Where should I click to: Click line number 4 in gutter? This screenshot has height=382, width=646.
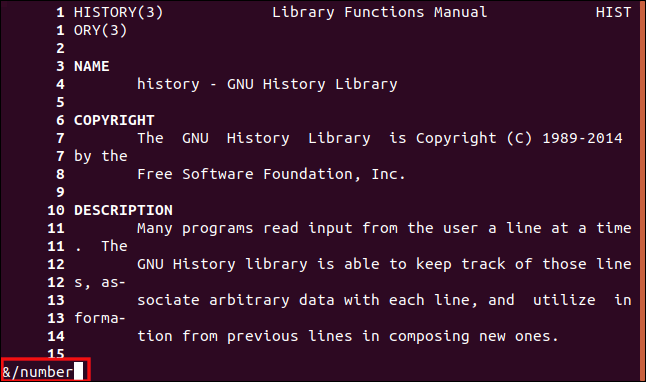coord(60,84)
